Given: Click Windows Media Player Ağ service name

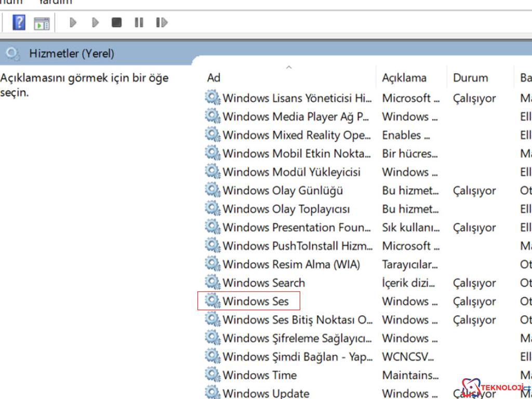Looking at the screenshot, I should [x=296, y=117].
